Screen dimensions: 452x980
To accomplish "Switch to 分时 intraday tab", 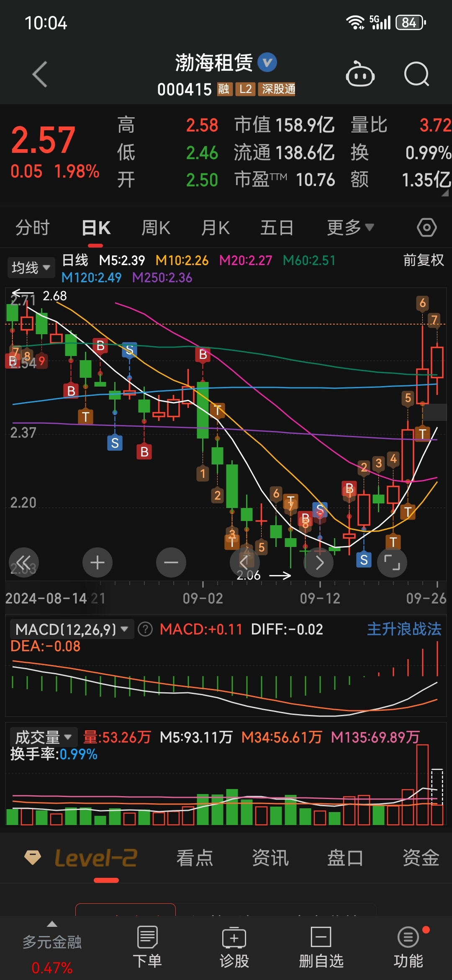I will (33, 228).
